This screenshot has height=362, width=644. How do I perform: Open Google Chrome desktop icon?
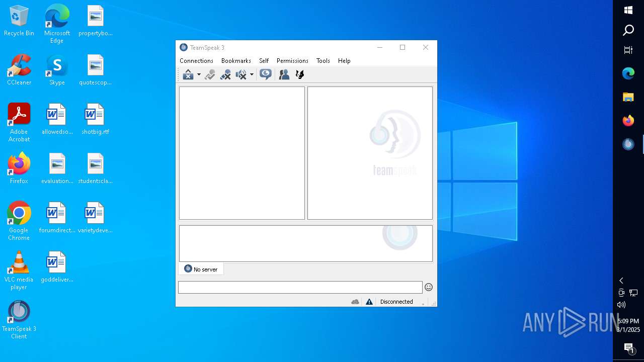[19, 221]
